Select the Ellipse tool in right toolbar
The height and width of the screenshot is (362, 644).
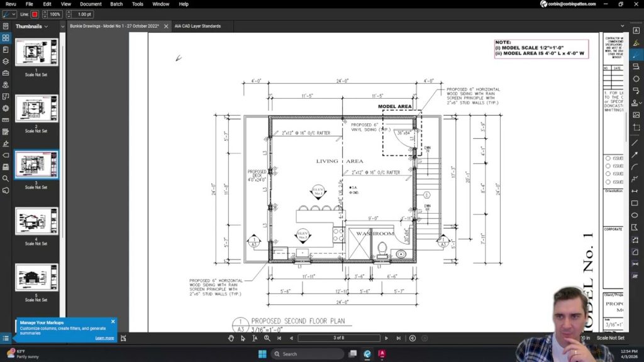[x=635, y=215]
